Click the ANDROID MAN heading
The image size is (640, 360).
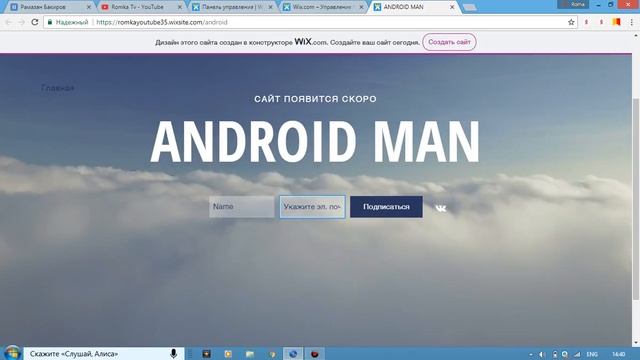click(315, 142)
